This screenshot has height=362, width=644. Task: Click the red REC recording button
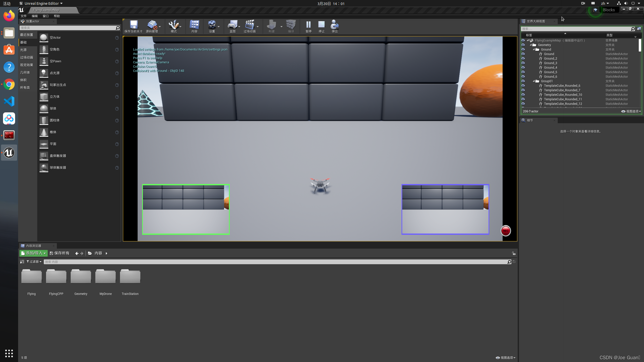click(506, 231)
